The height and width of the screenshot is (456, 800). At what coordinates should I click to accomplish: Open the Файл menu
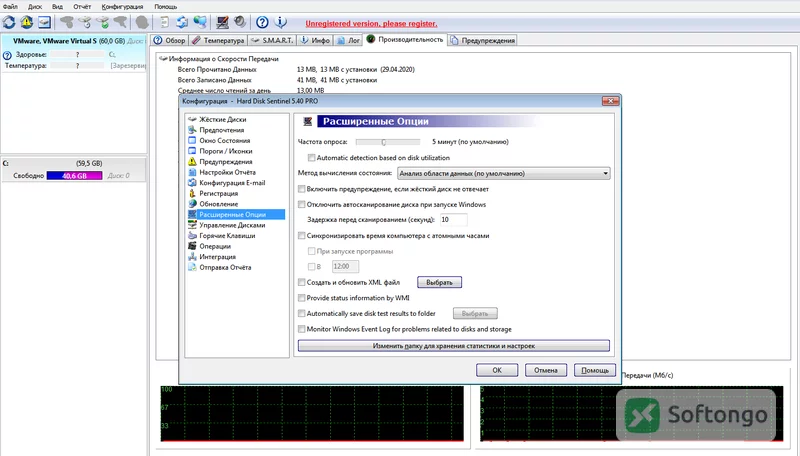pos(10,7)
